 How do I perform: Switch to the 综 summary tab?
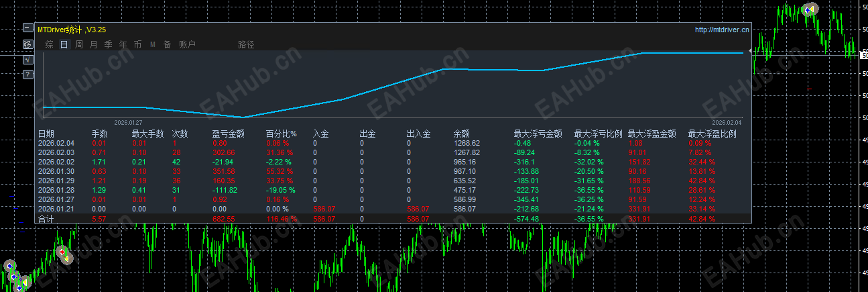pyautogui.click(x=50, y=44)
